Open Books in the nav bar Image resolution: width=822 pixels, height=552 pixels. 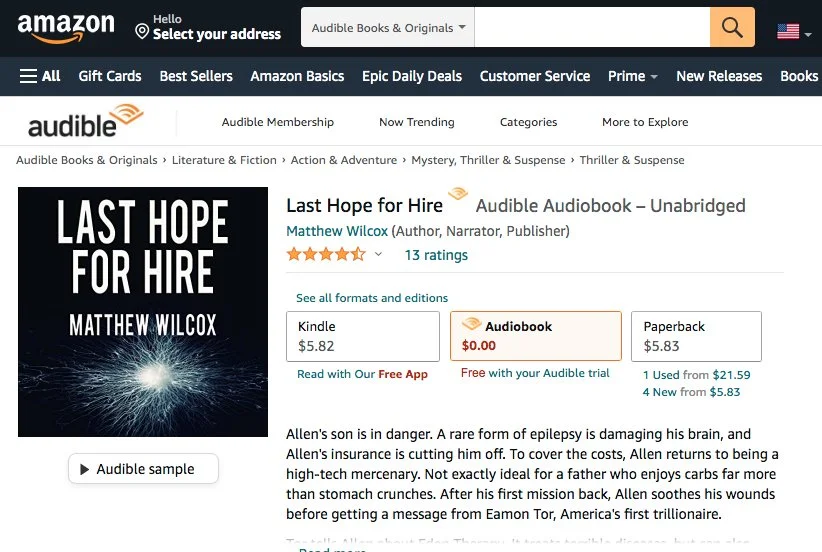[x=799, y=76]
